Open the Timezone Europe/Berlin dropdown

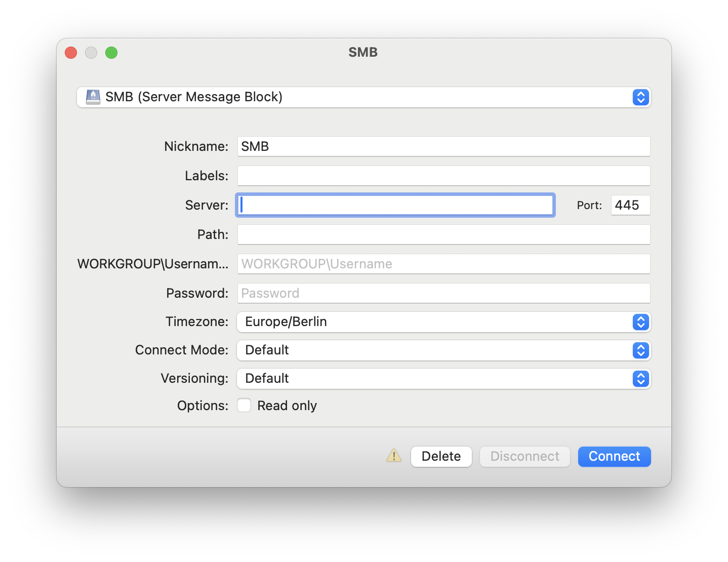(443, 322)
